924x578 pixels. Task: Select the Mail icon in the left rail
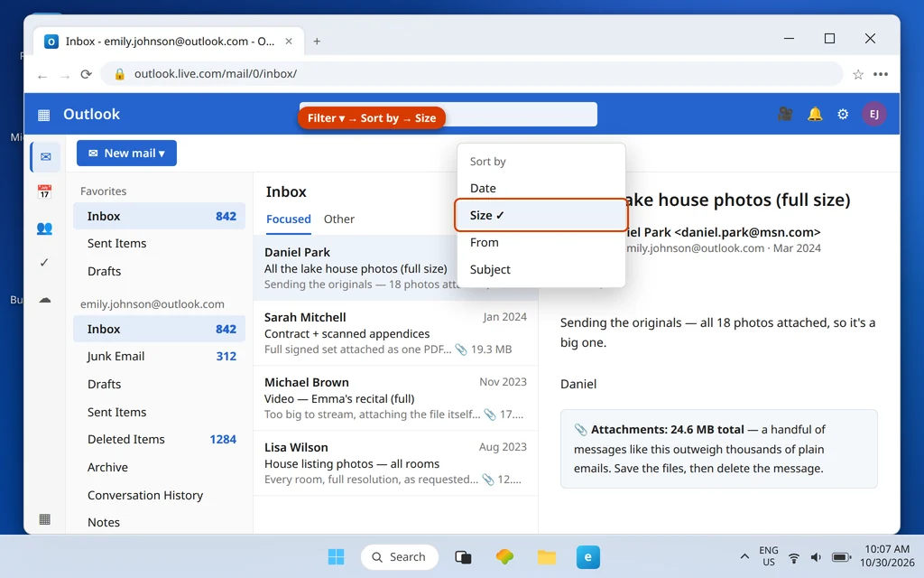(x=45, y=157)
